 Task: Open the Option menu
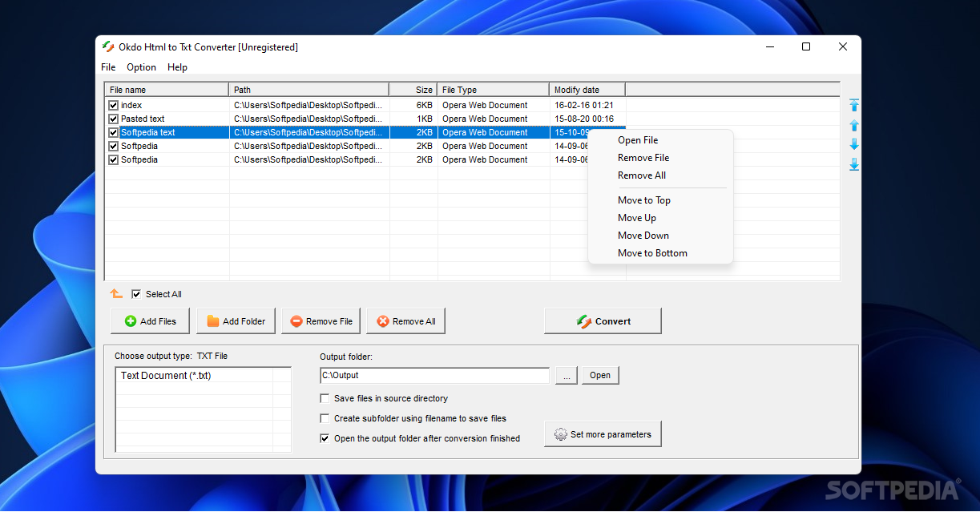click(x=142, y=67)
